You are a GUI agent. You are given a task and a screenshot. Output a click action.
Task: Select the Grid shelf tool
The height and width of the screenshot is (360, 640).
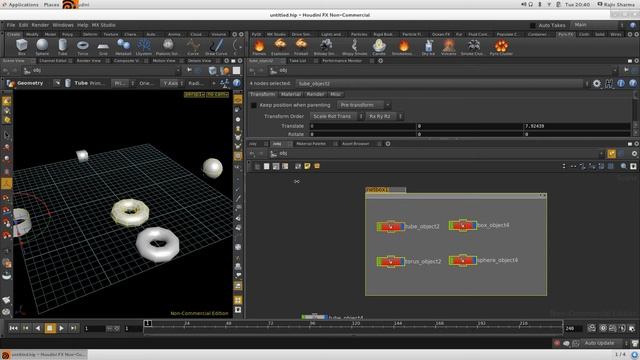[x=103, y=47]
